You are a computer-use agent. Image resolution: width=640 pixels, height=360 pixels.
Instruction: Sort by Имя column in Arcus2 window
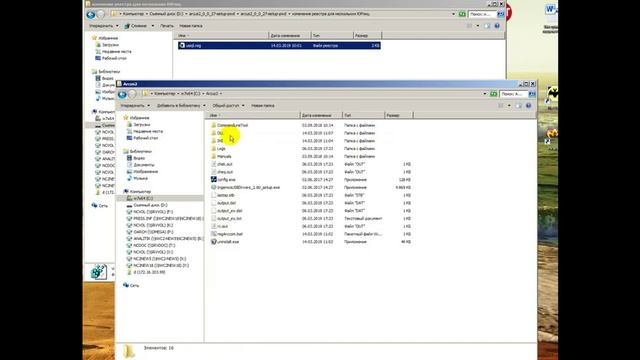253,116
